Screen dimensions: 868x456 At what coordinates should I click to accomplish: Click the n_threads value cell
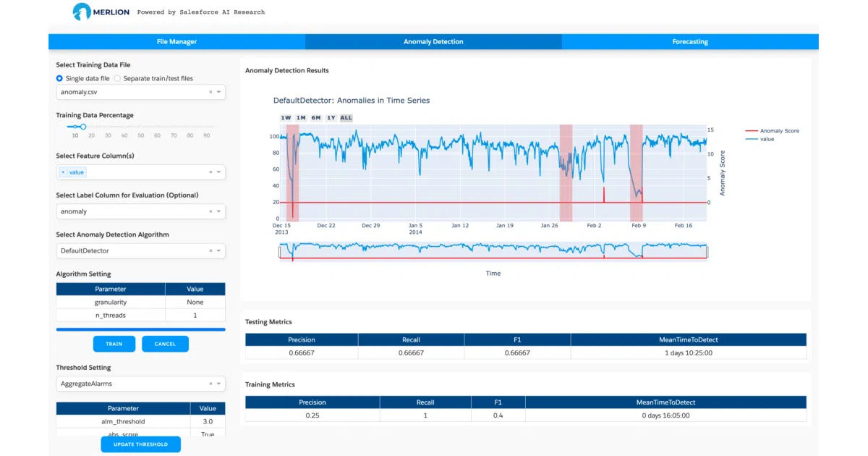pyautogui.click(x=195, y=316)
